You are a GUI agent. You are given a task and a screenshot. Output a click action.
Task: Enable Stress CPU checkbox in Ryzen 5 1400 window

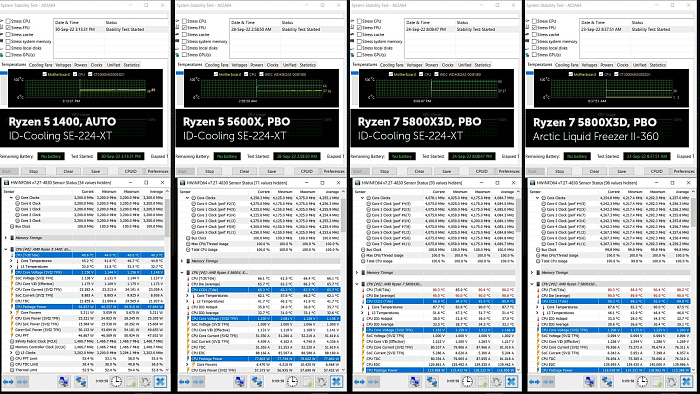coord(8,21)
